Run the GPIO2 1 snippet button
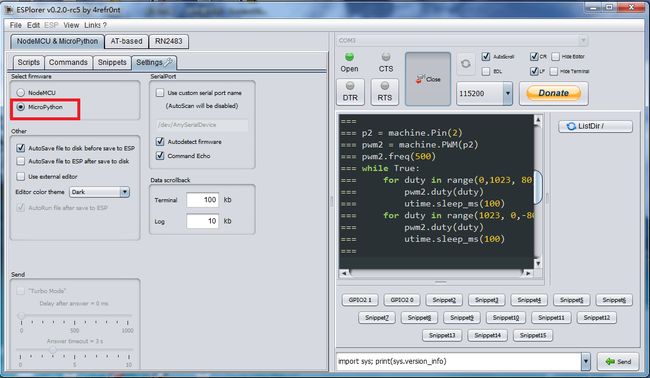Image resolution: width=650 pixels, height=378 pixels. 360,300
